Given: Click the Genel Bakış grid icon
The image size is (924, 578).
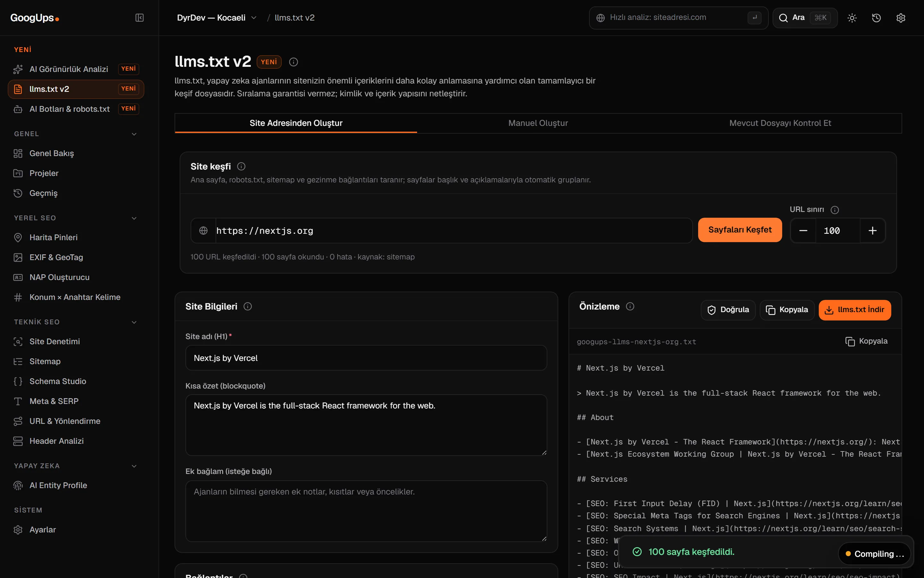Looking at the screenshot, I should click(18, 153).
